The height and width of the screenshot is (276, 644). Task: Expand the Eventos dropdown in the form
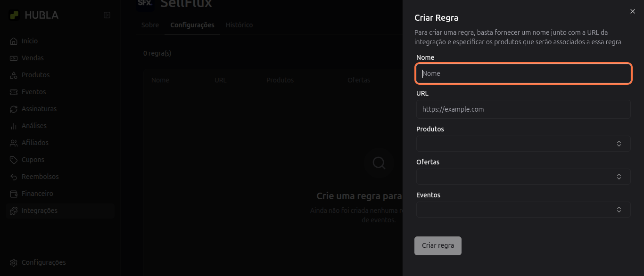point(523,210)
